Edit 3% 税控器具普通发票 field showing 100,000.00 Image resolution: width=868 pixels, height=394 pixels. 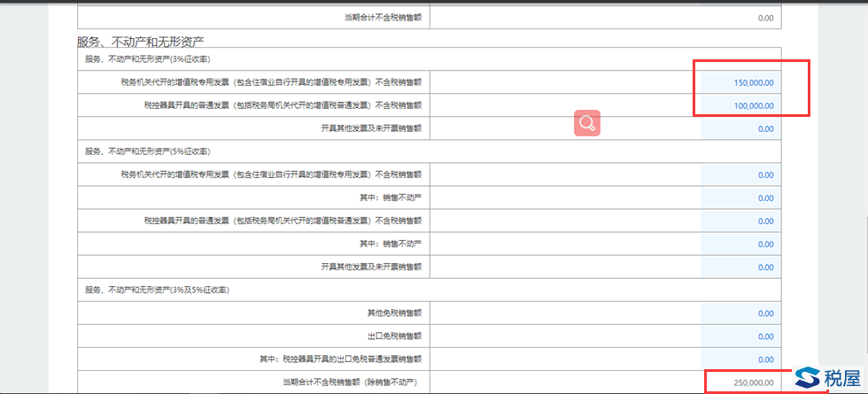(740, 105)
